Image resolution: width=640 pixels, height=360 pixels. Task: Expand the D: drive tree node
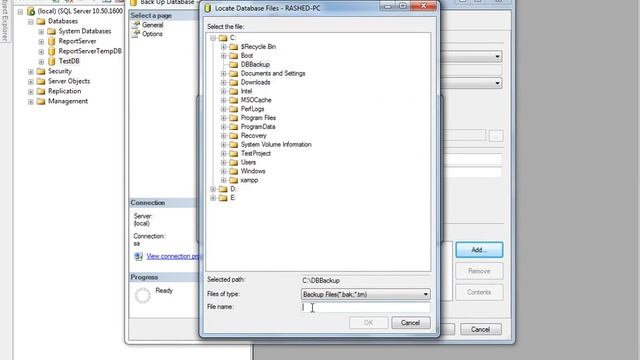[213, 189]
